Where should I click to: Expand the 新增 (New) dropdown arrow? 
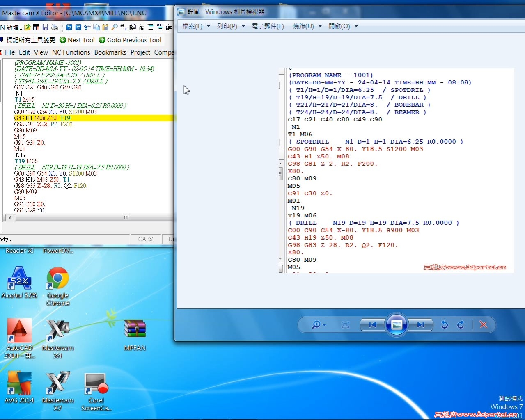(x=21, y=29)
